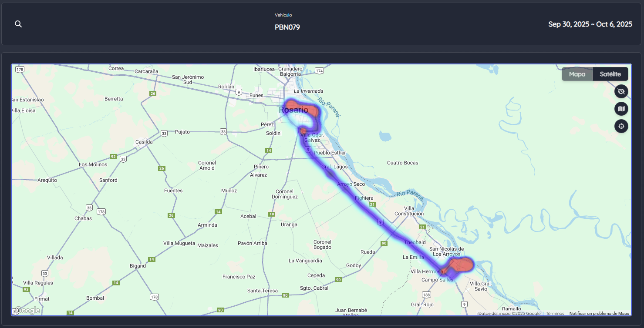Click the 'Pujato' map label

pos(182,131)
